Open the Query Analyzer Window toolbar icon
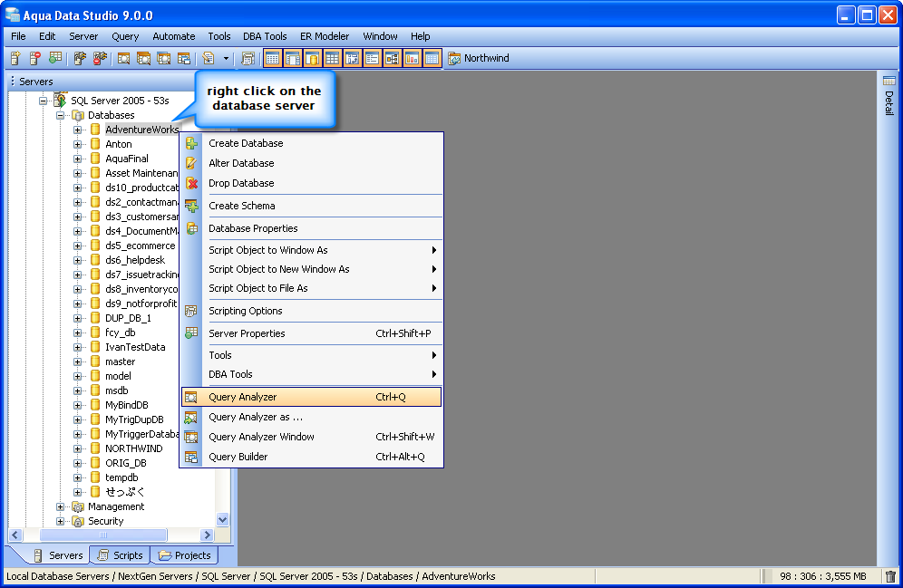 (163, 58)
